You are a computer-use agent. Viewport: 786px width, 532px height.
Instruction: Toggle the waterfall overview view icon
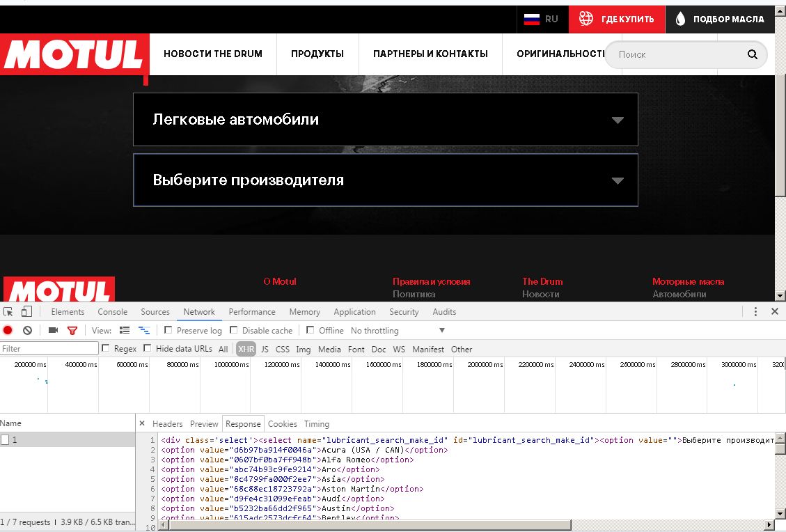(144, 330)
